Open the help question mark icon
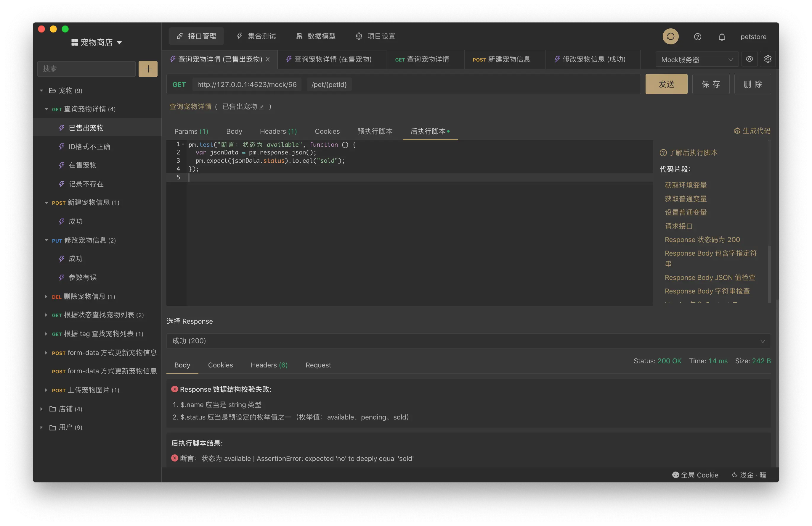 click(x=697, y=37)
